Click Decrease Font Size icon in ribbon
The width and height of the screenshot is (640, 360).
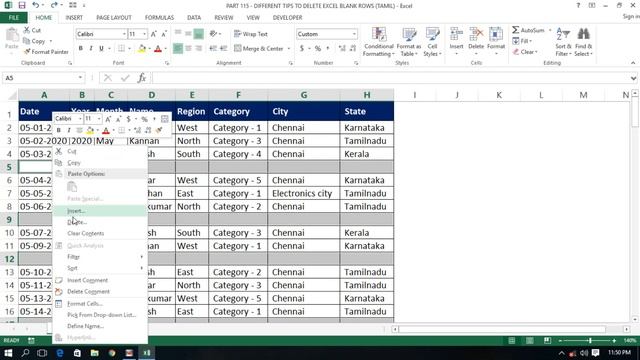click(164, 34)
